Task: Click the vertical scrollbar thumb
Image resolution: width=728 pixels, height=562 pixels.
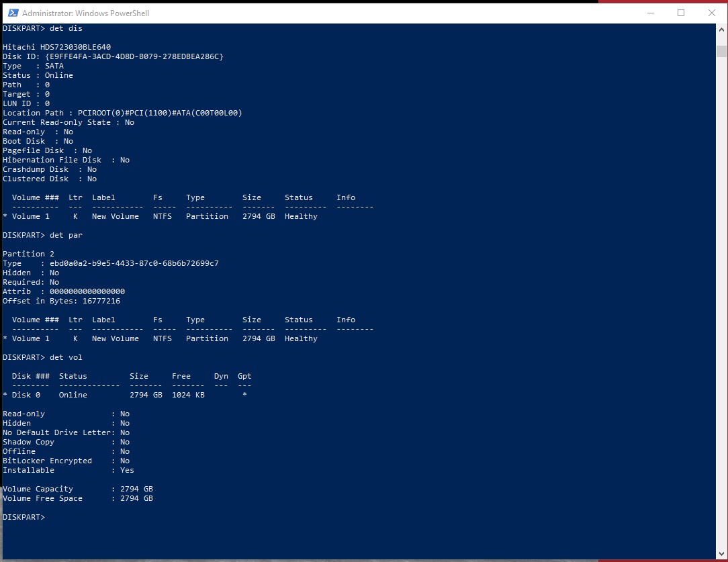Action: (721, 51)
